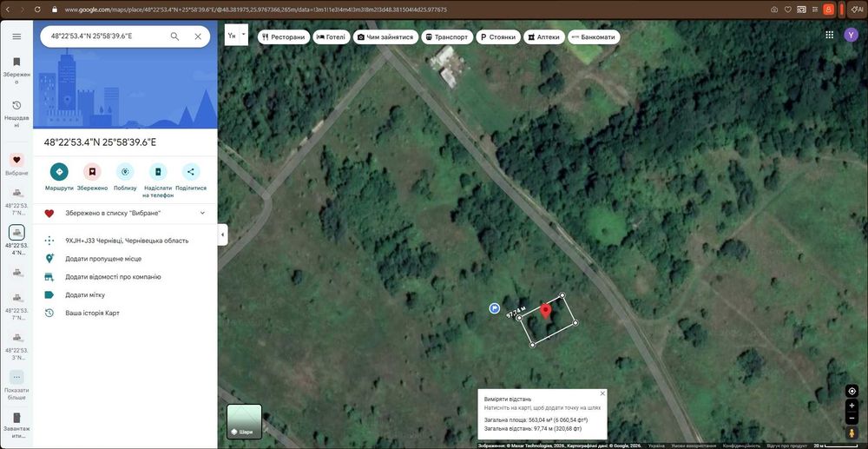Zoom in with the plus button

pos(852,406)
